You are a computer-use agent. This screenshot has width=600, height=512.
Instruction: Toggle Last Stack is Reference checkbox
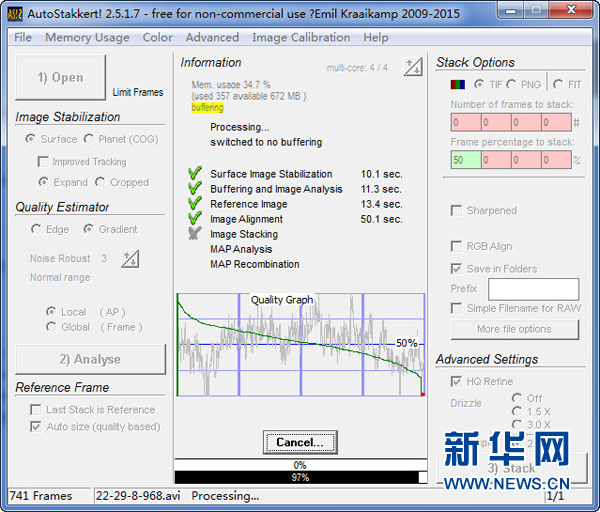coord(36,410)
